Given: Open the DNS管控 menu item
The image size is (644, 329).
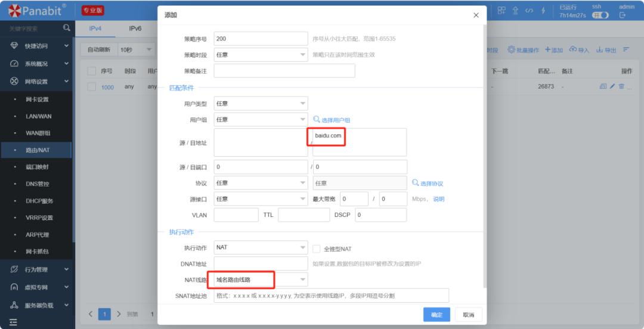Looking at the screenshot, I should (36, 184).
